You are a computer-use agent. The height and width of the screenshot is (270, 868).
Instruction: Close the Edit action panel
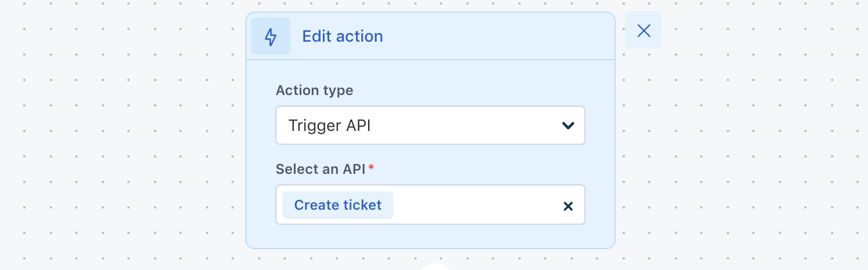click(x=643, y=30)
